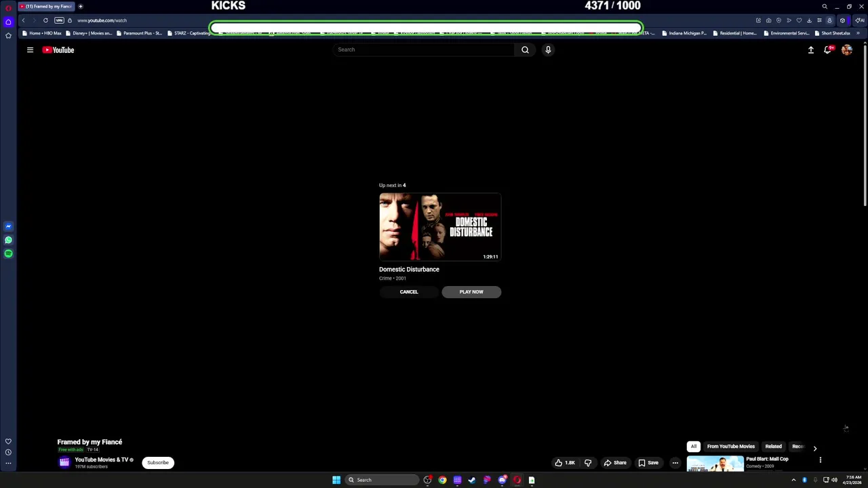The image size is (868, 488).
Task: Open a new browser tab with plus
Action: pos(80,6)
